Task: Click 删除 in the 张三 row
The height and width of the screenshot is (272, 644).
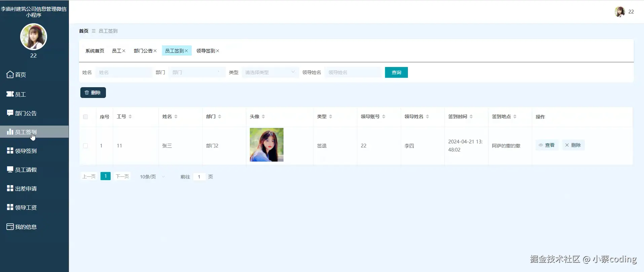Action: [573, 145]
